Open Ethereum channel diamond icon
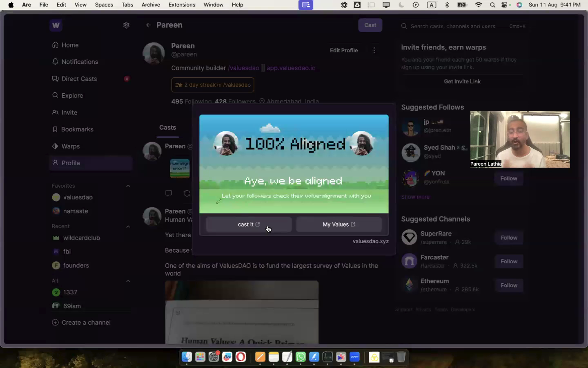The height and width of the screenshot is (368, 588). point(409,285)
